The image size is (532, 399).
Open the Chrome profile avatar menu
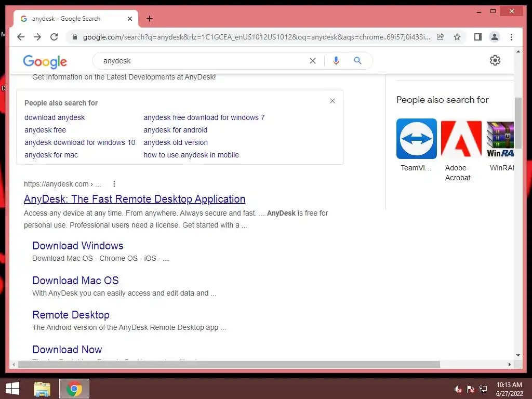(x=495, y=37)
